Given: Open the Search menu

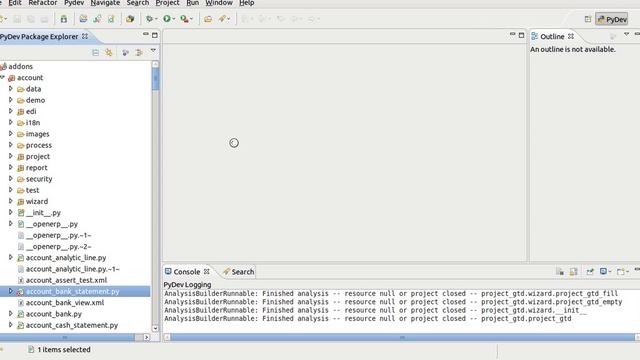Looking at the screenshot, I should [x=138, y=3].
